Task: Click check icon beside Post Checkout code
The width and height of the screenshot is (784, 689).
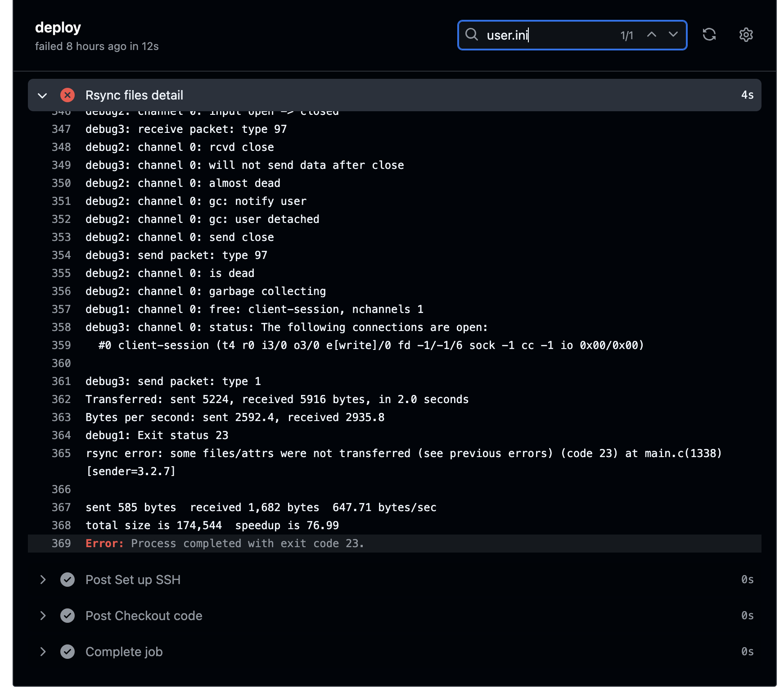Action: pyautogui.click(x=68, y=616)
